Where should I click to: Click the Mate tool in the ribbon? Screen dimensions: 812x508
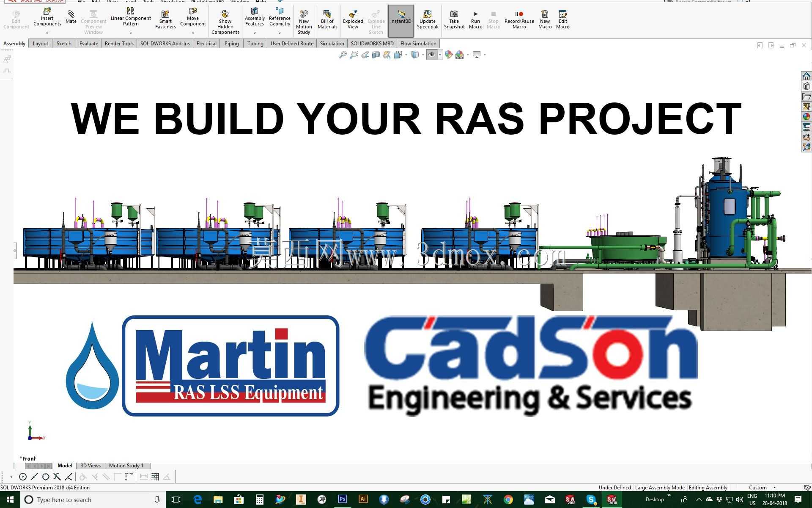coord(71,17)
